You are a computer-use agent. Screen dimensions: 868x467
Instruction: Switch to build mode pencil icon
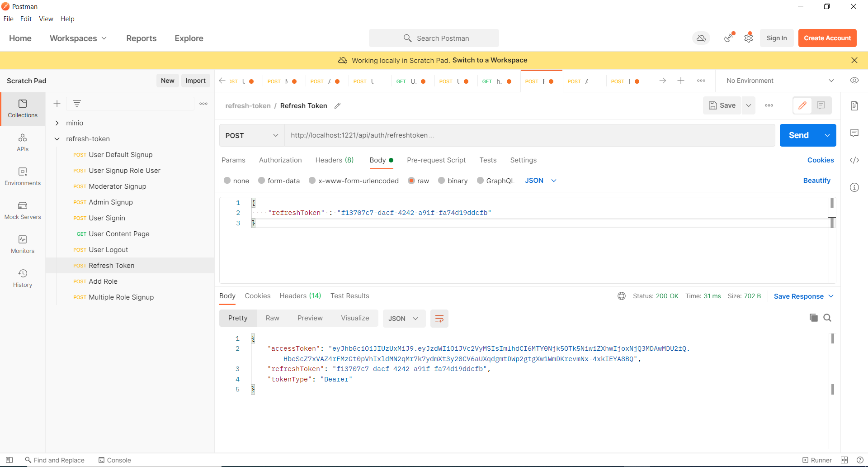(x=802, y=105)
